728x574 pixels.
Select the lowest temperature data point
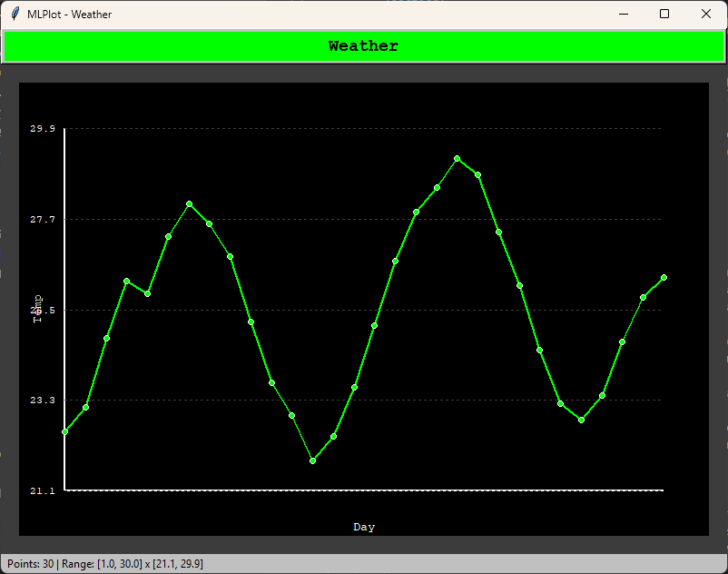312,460
